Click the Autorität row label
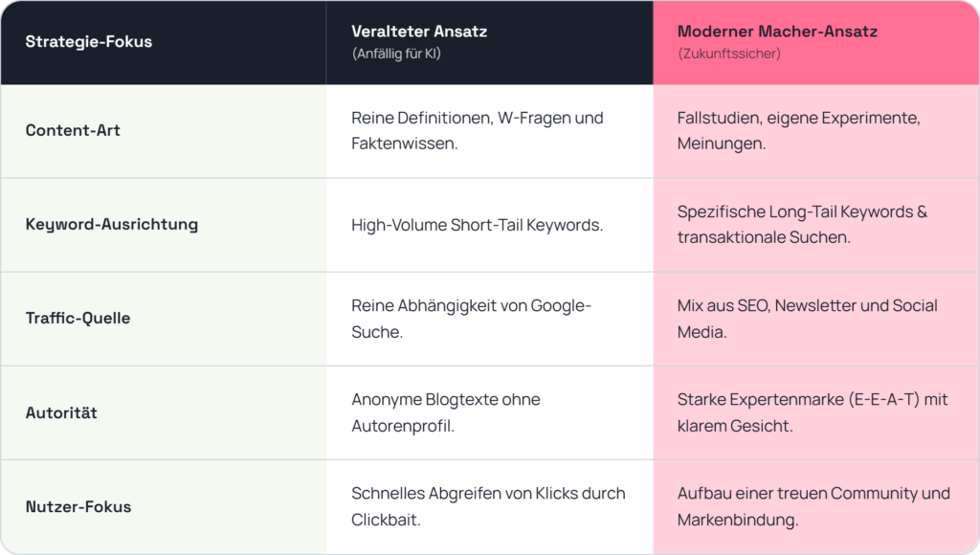 click(x=61, y=412)
